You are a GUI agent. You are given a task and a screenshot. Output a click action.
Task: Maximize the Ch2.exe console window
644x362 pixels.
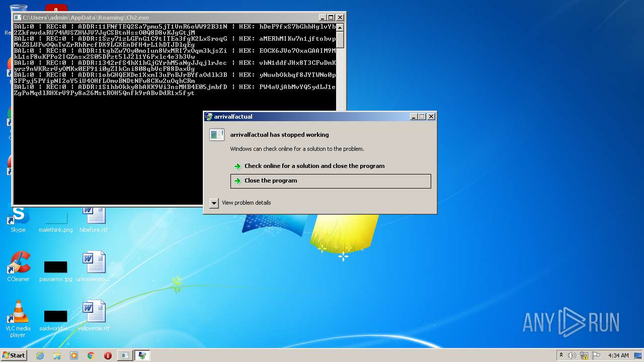pyautogui.click(x=331, y=18)
